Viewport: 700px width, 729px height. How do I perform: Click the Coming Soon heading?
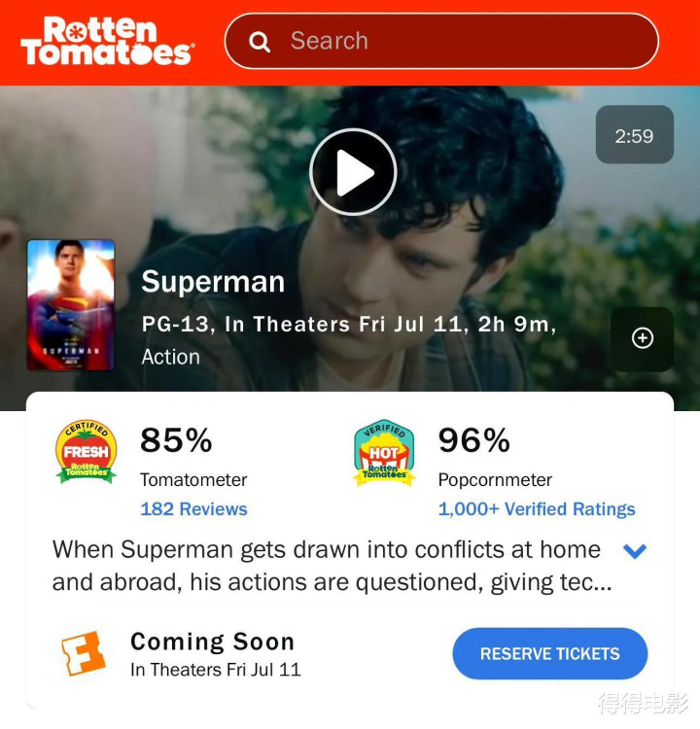tap(213, 642)
